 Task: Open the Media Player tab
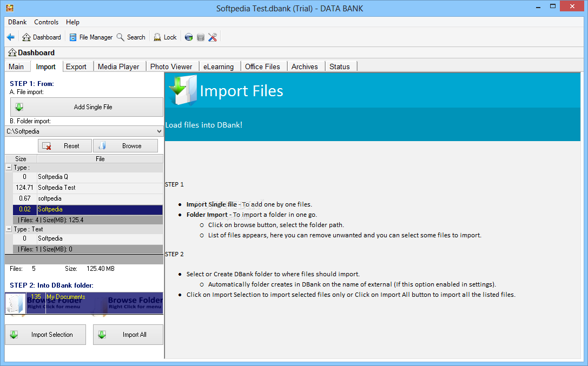(118, 66)
